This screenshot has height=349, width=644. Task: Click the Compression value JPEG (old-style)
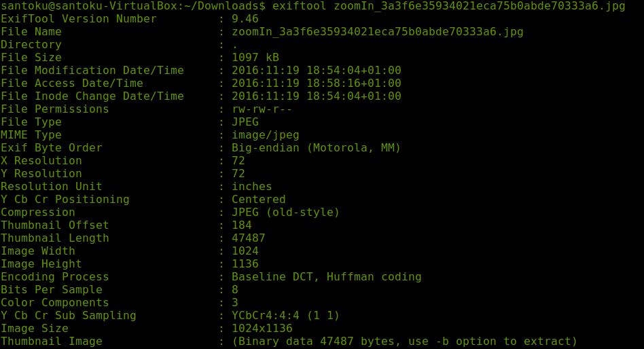pyautogui.click(x=285, y=213)
